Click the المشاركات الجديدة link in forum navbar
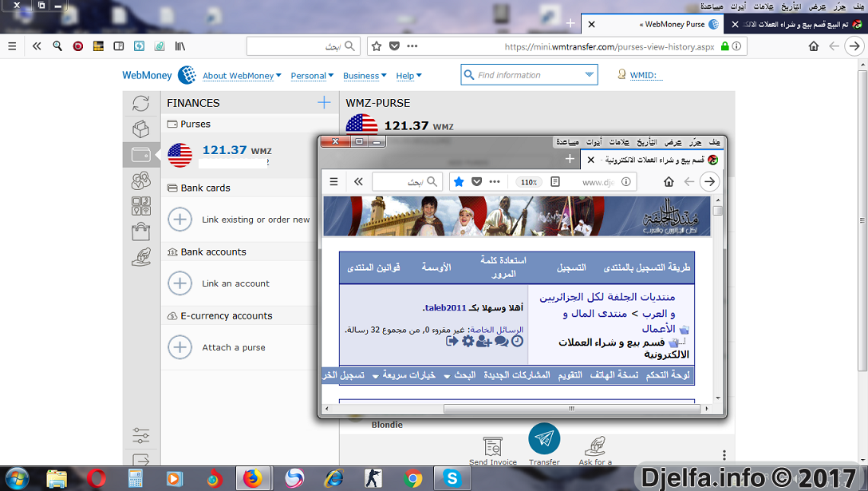 517,375
